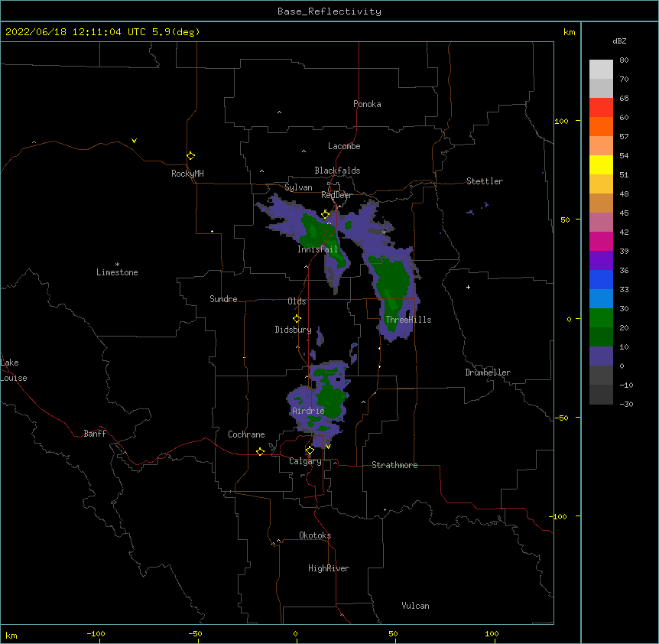Select the slate purple 0-10 dBZ swatch
This screenshot has height=644, width=659.
[x=601, y=356]
